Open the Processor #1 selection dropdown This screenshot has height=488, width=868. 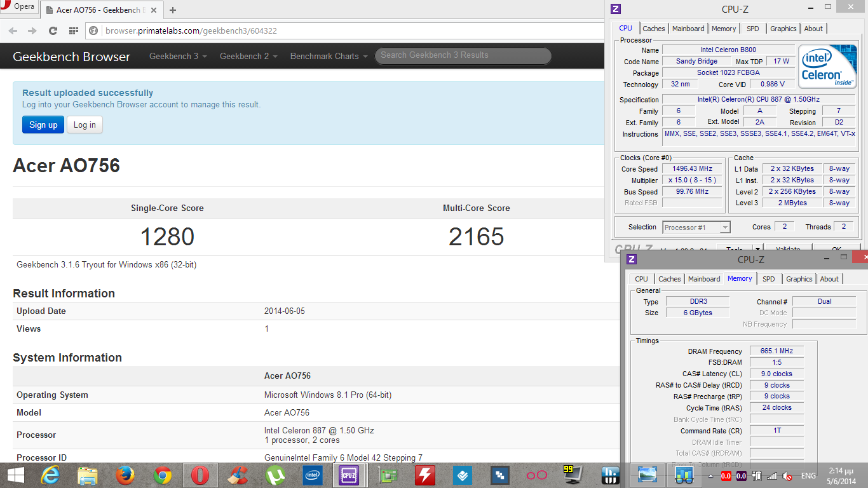[696, 227]
